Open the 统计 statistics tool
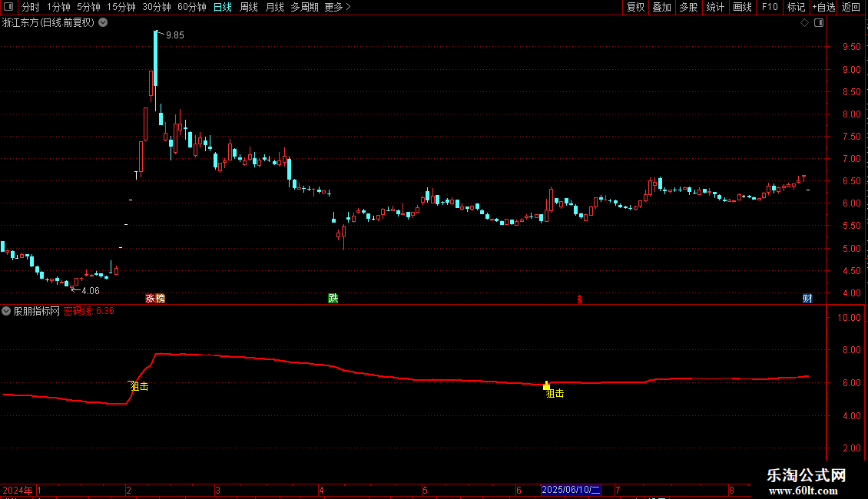 click(x=715, y=7)
